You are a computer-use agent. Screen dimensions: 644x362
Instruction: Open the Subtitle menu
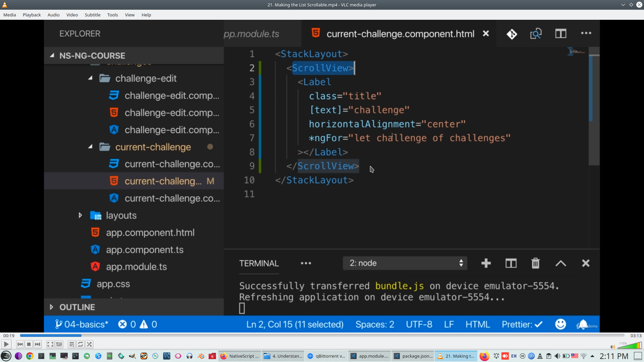coord(92,15)
